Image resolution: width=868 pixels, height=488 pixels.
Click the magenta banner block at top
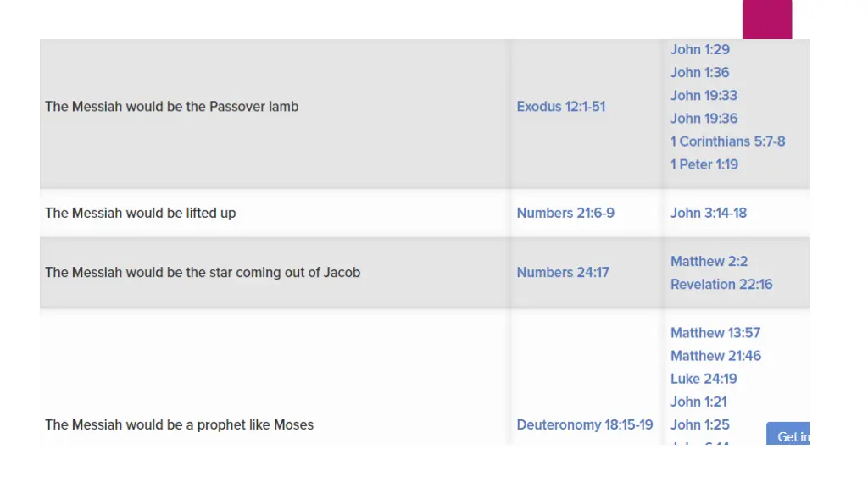click(767, 19)
